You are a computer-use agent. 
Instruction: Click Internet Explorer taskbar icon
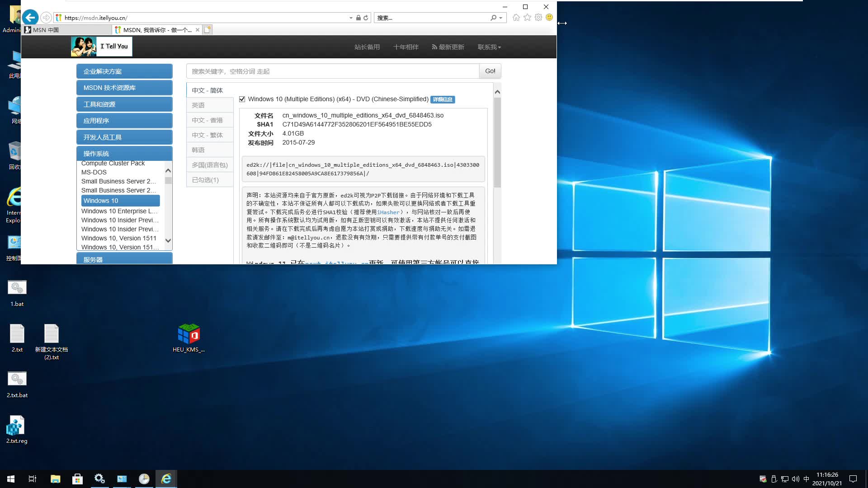[166, 479]
